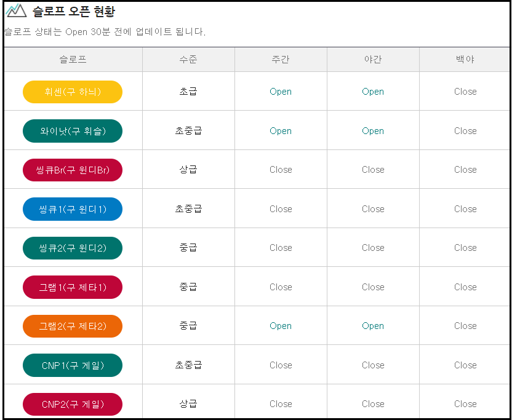The width and height of the screenshot is (512, 420).
Task: Select the yellow 휘센(구 하늬) slope badge
Action: click(72, 91)
